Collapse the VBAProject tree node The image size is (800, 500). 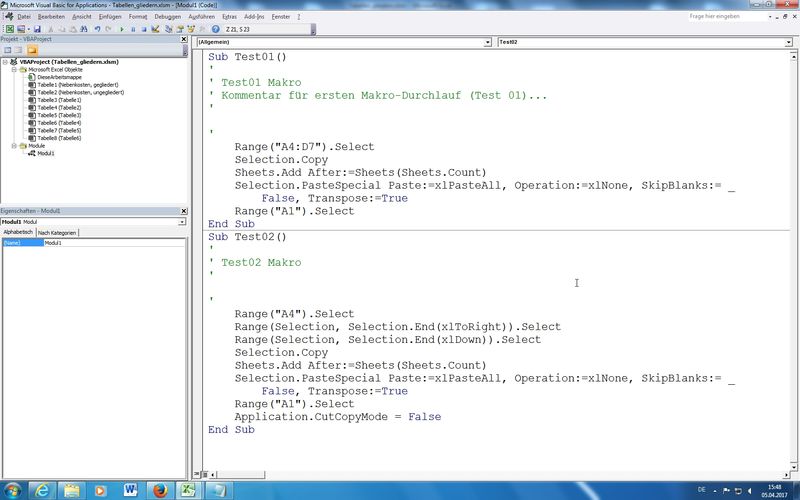pyautogui.click(x=5, y=62)
